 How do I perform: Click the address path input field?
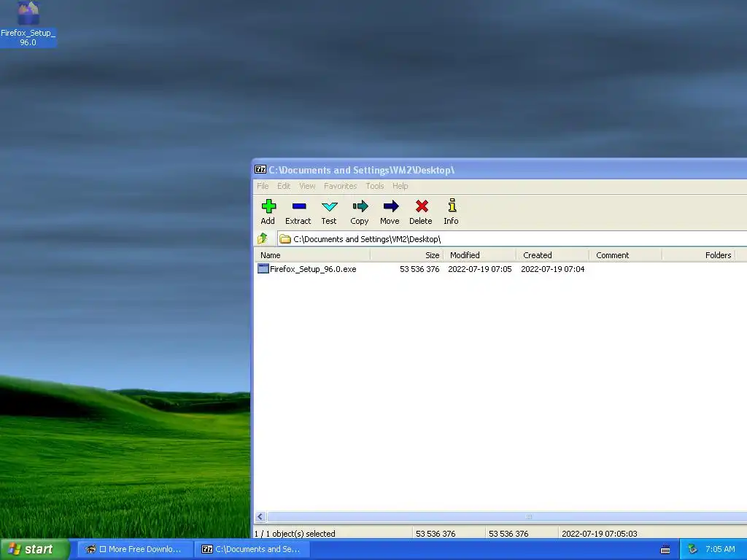point(512,239)
